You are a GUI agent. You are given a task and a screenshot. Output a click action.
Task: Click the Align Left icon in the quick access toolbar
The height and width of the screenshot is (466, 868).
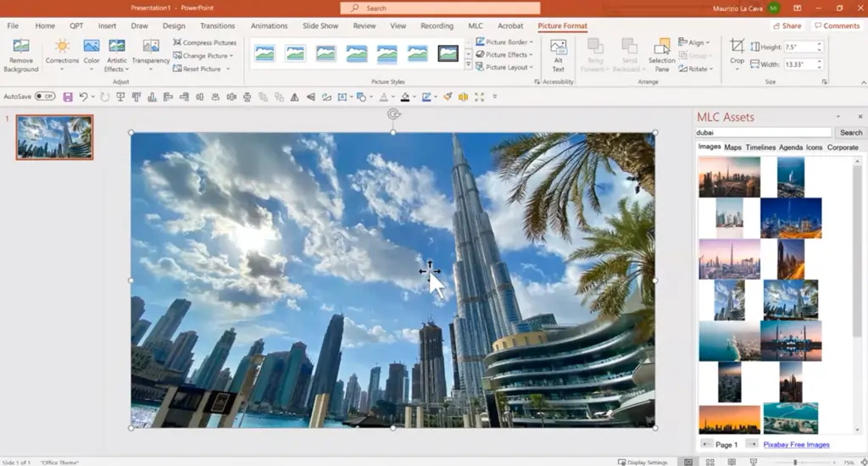tap(168, 97)
